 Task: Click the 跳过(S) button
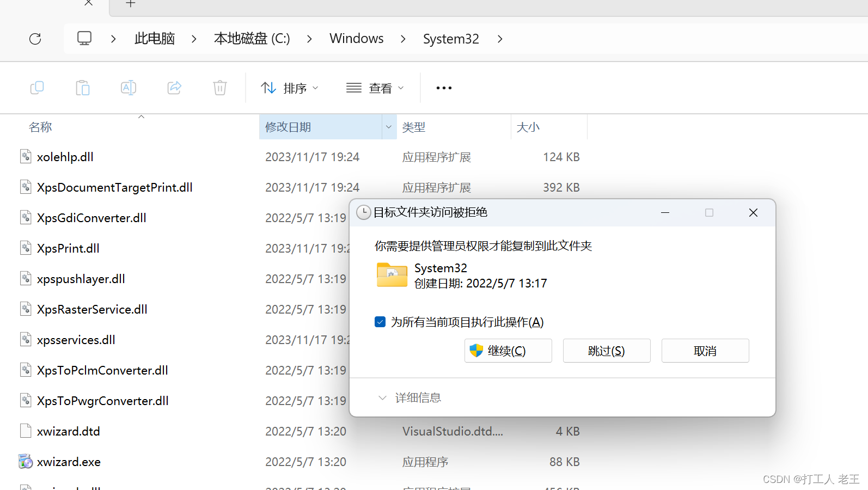607,351
